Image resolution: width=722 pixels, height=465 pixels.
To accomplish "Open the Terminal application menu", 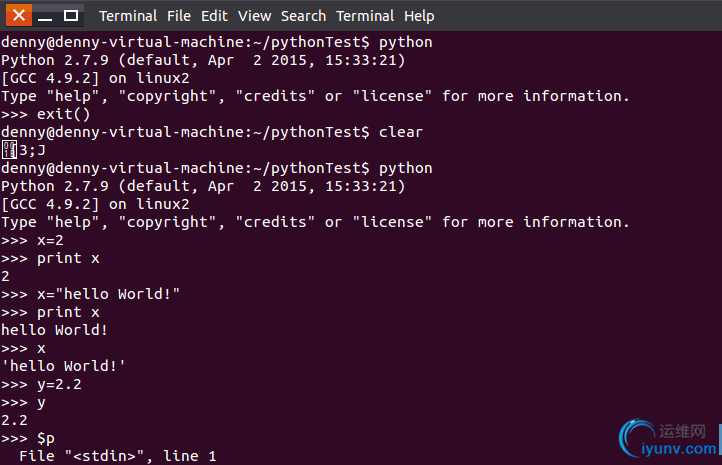I will point(128,16).
